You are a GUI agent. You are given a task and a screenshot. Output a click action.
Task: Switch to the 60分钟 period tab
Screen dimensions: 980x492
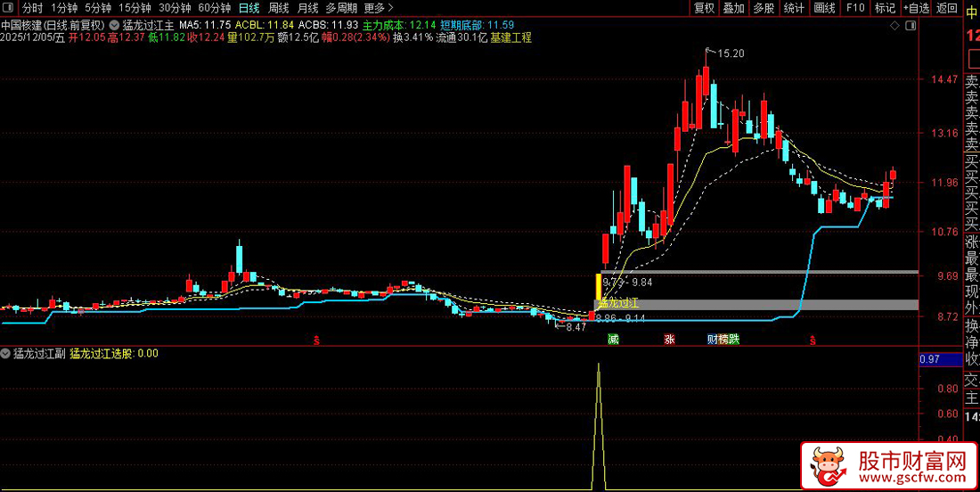215,8
